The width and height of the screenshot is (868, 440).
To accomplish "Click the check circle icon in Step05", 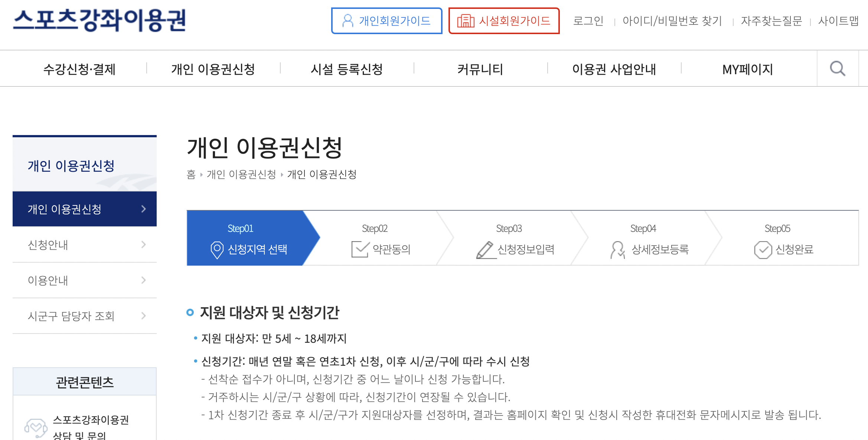I will coord(763,250).
